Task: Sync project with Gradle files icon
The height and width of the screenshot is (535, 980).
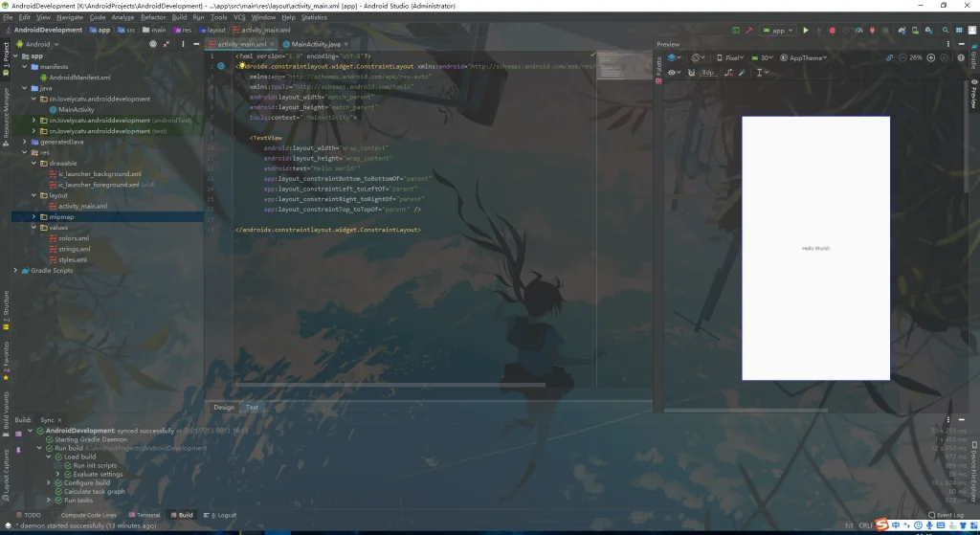Action: point(902,30)
